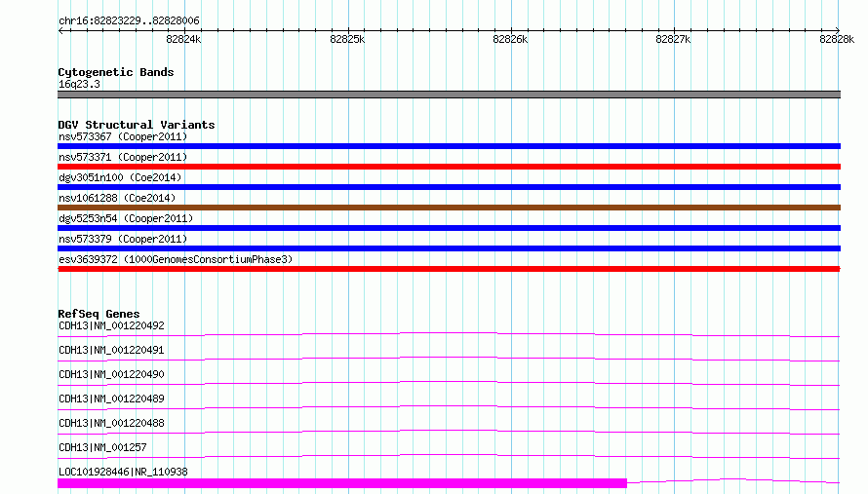Image resolution: width=868 pixels, height=494 pixels.
Task: Click the brown bar under nsv1061288
Action: [449, 208]
